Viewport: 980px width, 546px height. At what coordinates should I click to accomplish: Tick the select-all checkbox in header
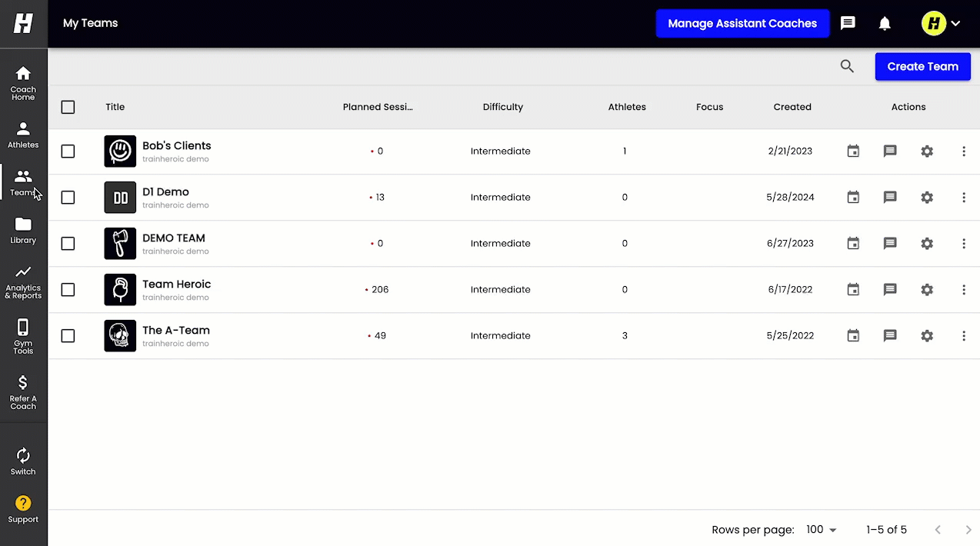click(68, 107)
